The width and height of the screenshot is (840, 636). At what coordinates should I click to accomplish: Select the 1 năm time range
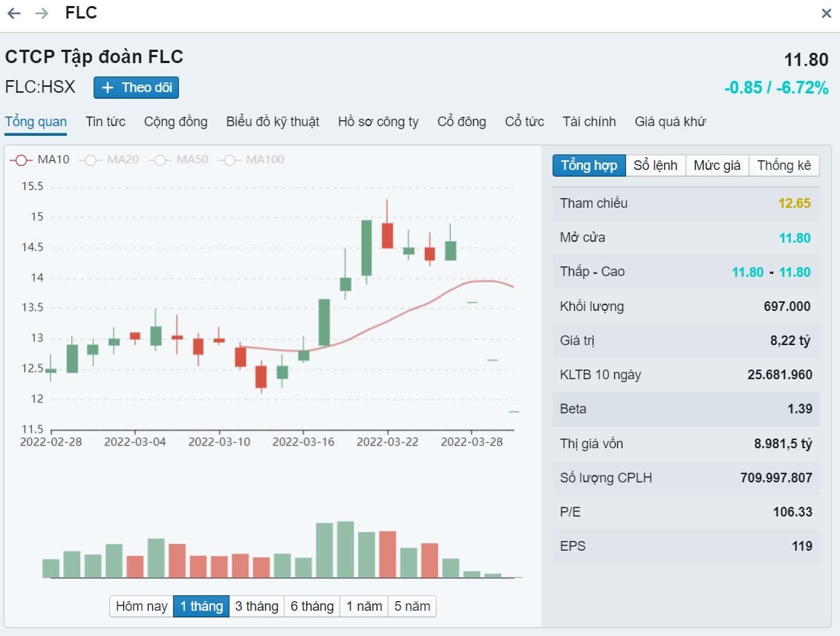(x=364, y=606)
